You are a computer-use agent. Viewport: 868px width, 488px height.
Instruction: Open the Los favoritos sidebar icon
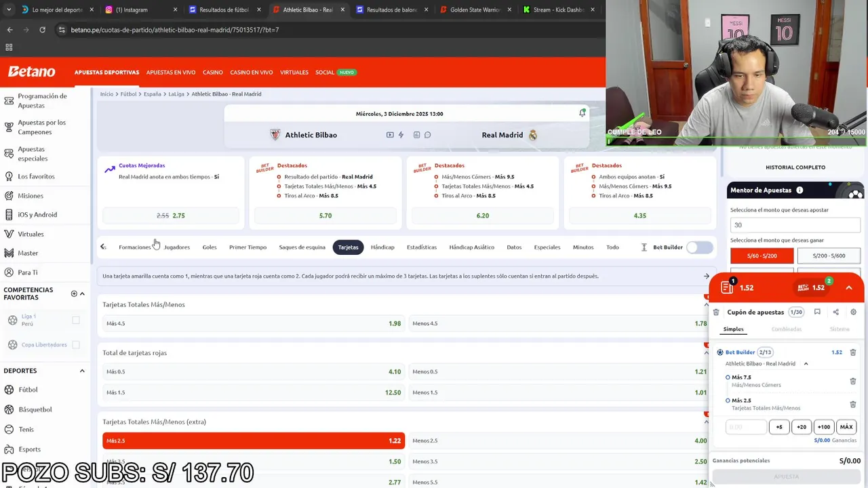coord(9,176)
